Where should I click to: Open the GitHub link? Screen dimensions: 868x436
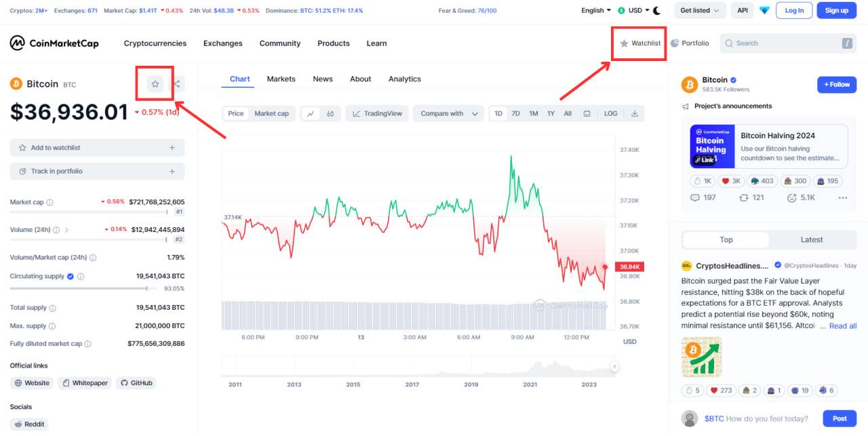136,383
